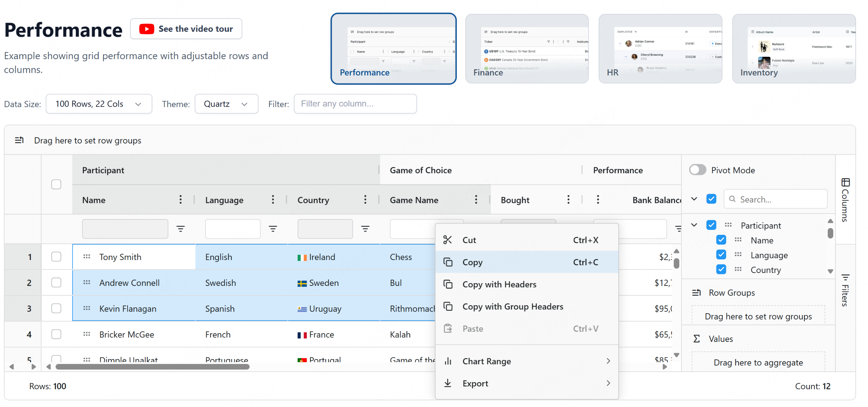Open the Theme Quartz dropdown
Image resolution: width=868 pixels, height=407 pixels.
click(x=226, y=104)
